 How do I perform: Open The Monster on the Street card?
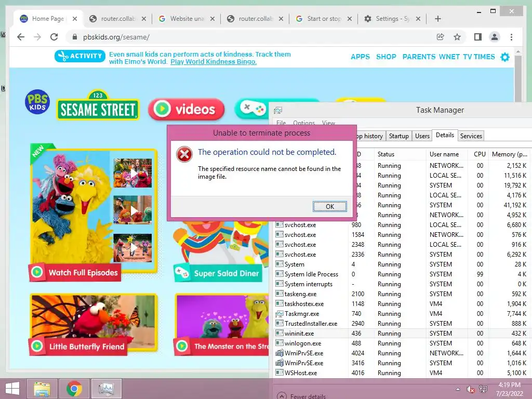tap(221, 324)
